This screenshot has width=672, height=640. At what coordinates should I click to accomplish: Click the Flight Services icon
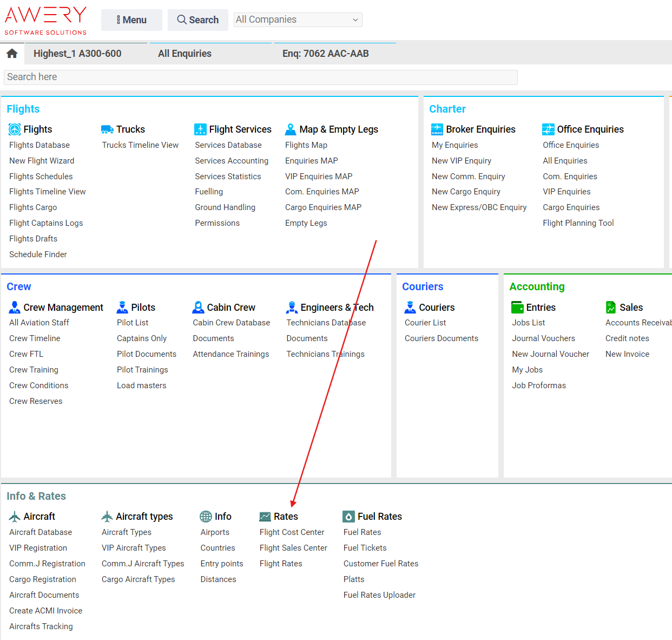200,129
